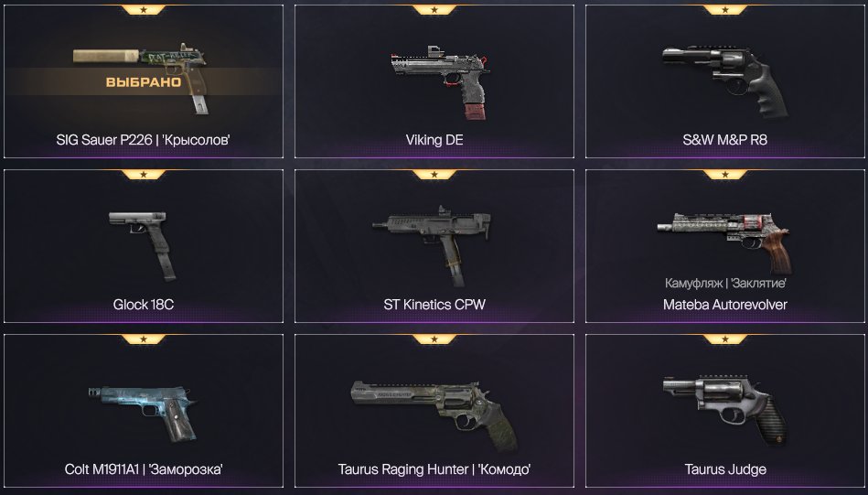Select the Glock 18C pistol image
The image size is (868, 495).
pyautogui.click(x=143, y=246)
